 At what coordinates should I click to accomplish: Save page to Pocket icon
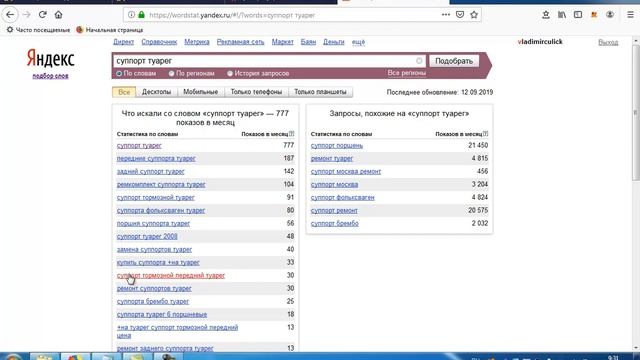460,15
